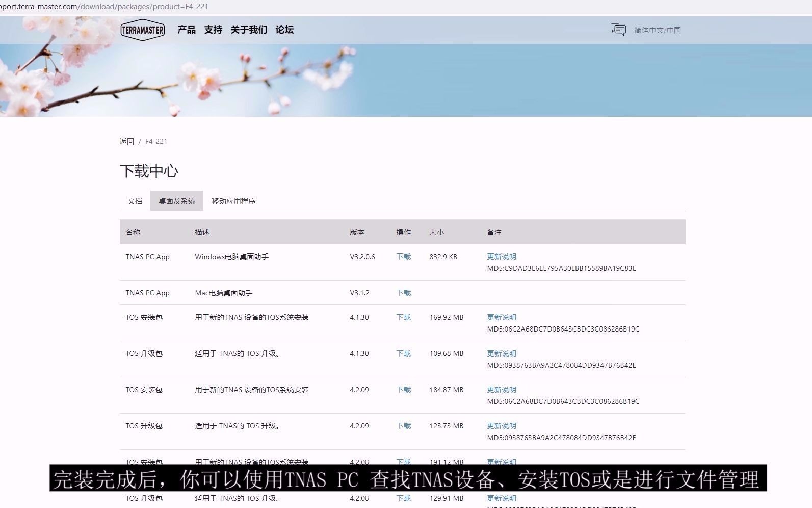Click the 大小 column header
This screenshot has width=812, height=508.
[437, 232]
